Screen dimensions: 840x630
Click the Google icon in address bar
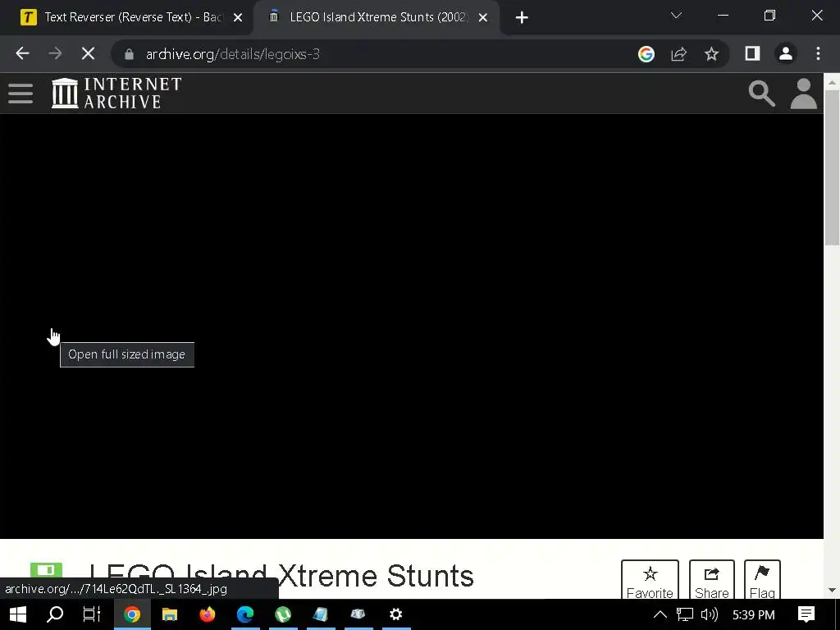(x=646, y=54)
